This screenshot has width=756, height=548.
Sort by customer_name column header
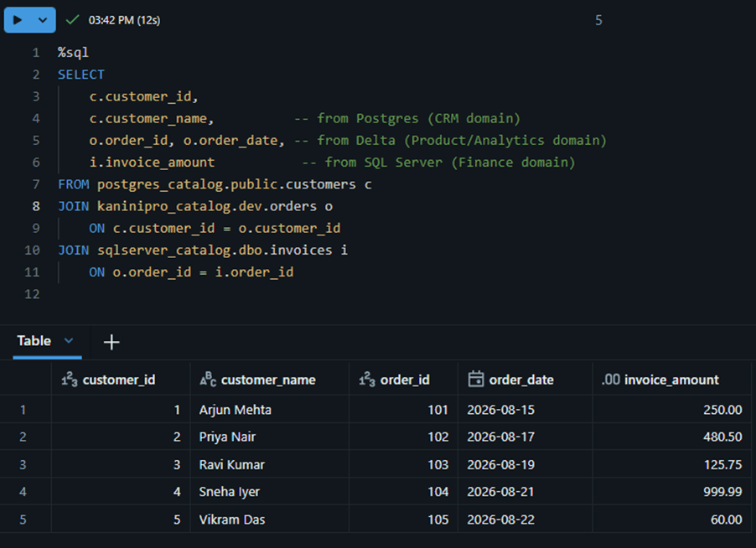coord(268,380)
